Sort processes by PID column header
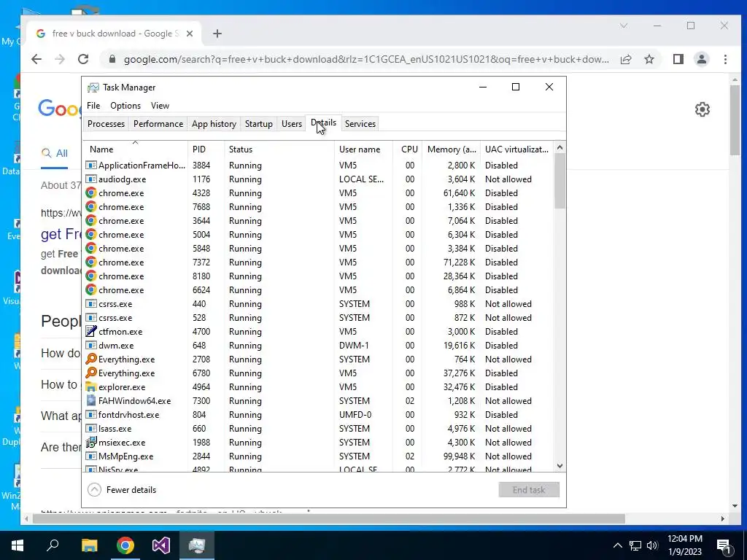The image size is (747, 560). coord(206,149)
